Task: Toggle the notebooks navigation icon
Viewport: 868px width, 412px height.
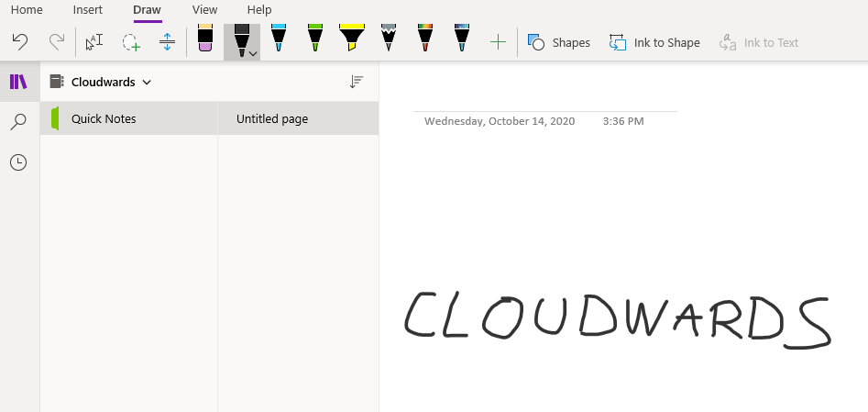Action: point(18,82)
